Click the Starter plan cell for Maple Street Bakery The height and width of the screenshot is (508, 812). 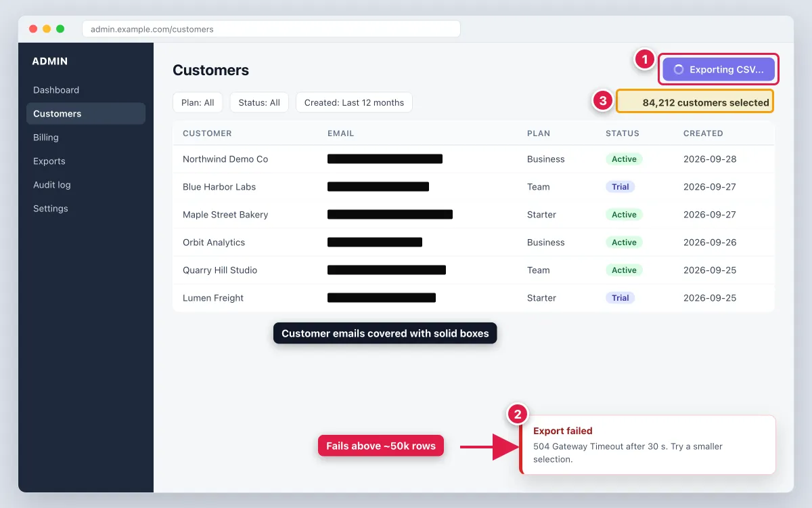click(541, 215)
